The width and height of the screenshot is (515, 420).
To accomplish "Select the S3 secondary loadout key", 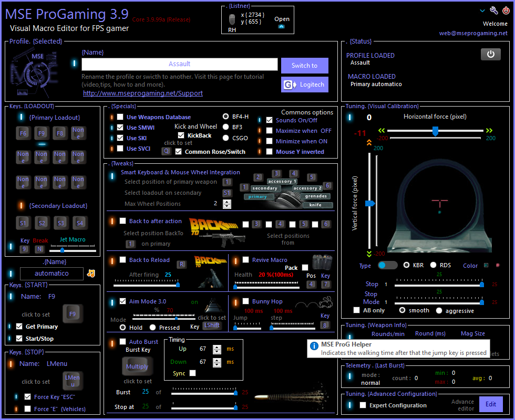I will (x=61, y=223).
